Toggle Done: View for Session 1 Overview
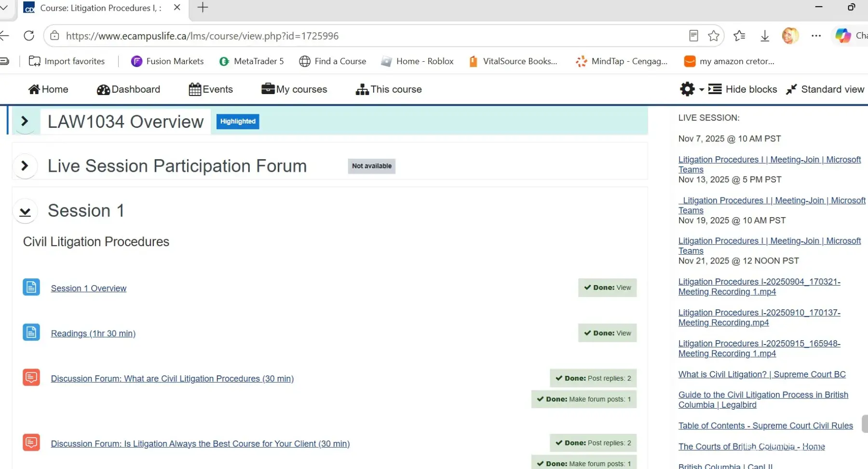This screenshot has height=469, width=868. [607, 288]
